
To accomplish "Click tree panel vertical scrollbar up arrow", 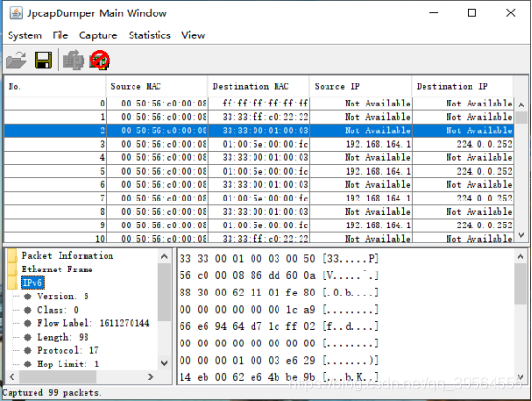I will click(x=164, y=256).
